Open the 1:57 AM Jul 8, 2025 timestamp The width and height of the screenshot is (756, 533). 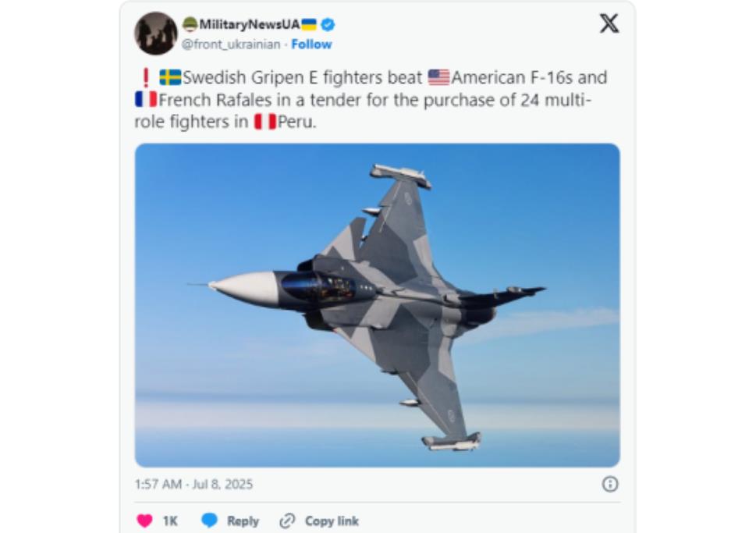tap(193, 484)
